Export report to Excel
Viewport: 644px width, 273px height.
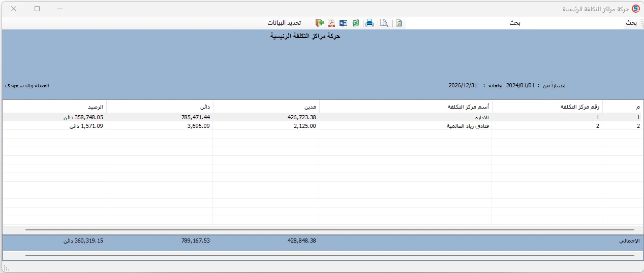tap(356, 23)
